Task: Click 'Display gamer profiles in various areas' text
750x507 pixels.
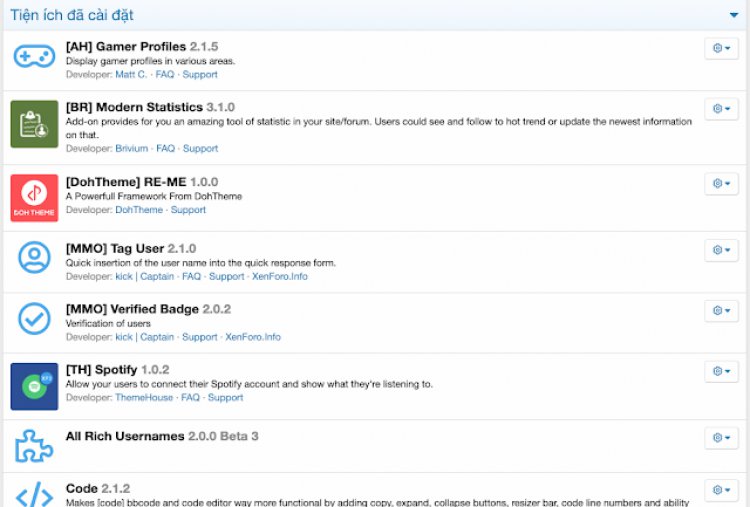Action: pyautogui.click(x=150, y=61)
